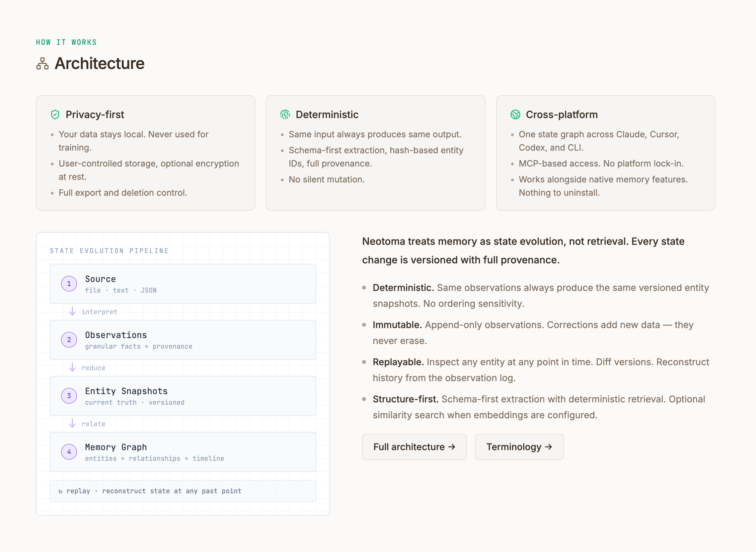Image resolution: width=756 pixels, height=552 pixels.
Task: Expand the Entity Snapshots card
Action: pos(183,396)
